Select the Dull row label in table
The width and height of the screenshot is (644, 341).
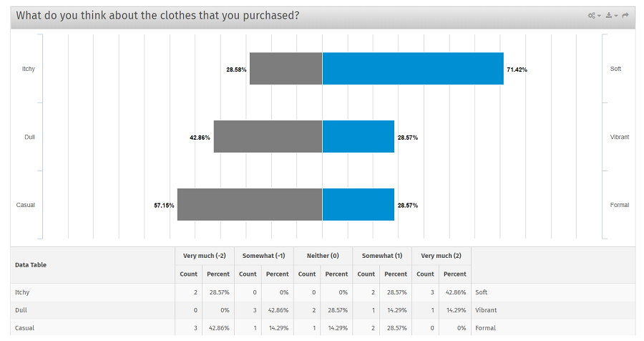point(21,310)
